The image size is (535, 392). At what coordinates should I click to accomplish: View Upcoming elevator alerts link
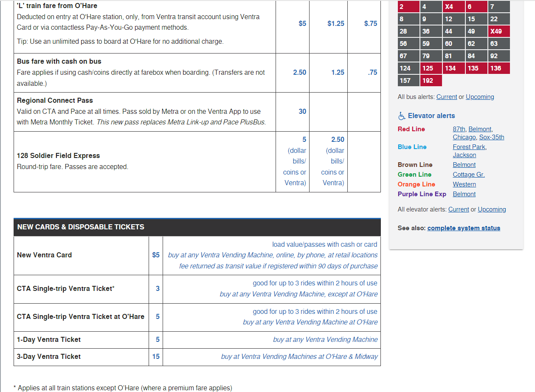pyautogui.click(x=492, y=209)
